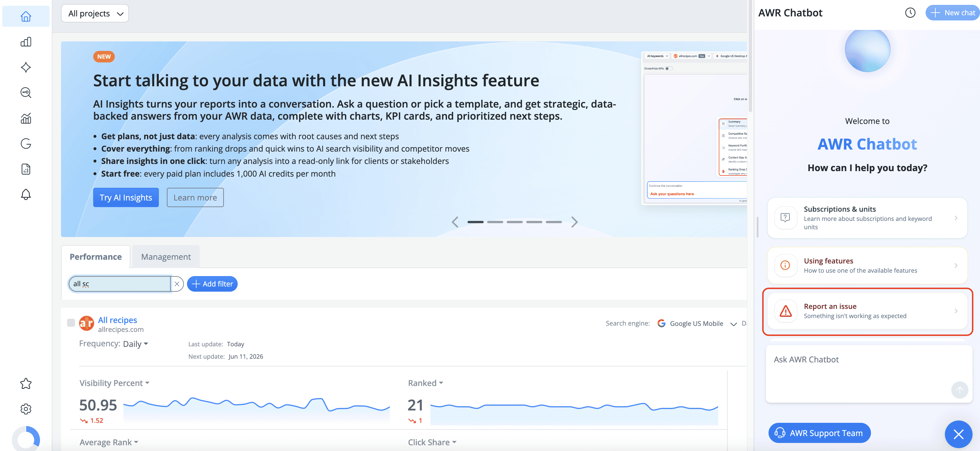The image size is (980, 451).
Task: Open the favorites star icon
Action: [26, 383]
